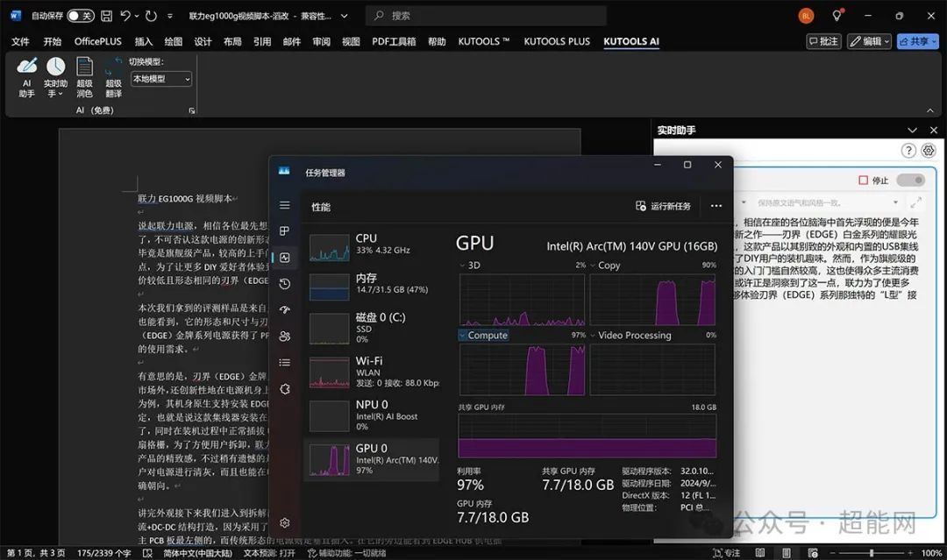Select the Performance page icon in Task Manager

point(284,258)
